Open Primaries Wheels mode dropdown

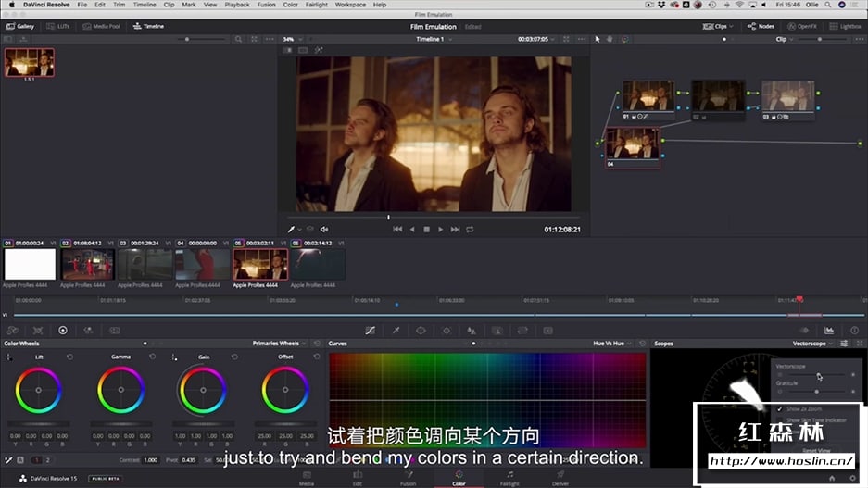(x=279, y=344)
